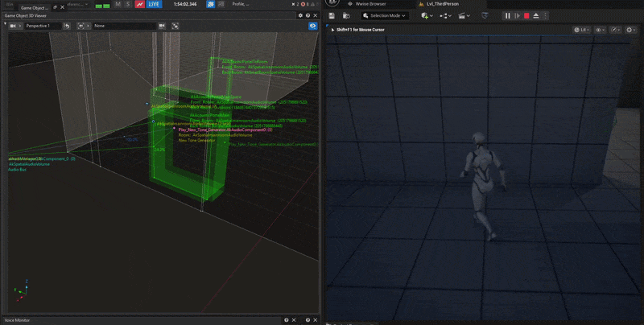644x325 pixels.
Task: Toggle the blue eye visibility button in viewer
Action: pos(313,26)
